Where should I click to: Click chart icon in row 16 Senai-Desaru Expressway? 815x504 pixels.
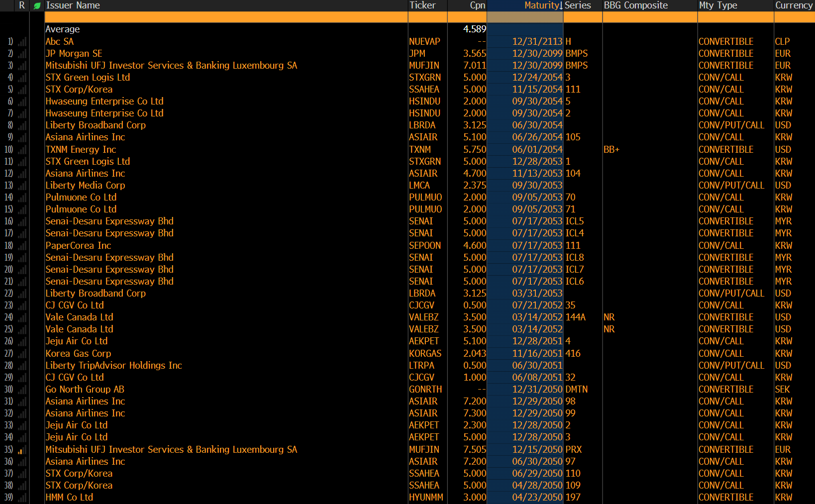pos(22,221)
